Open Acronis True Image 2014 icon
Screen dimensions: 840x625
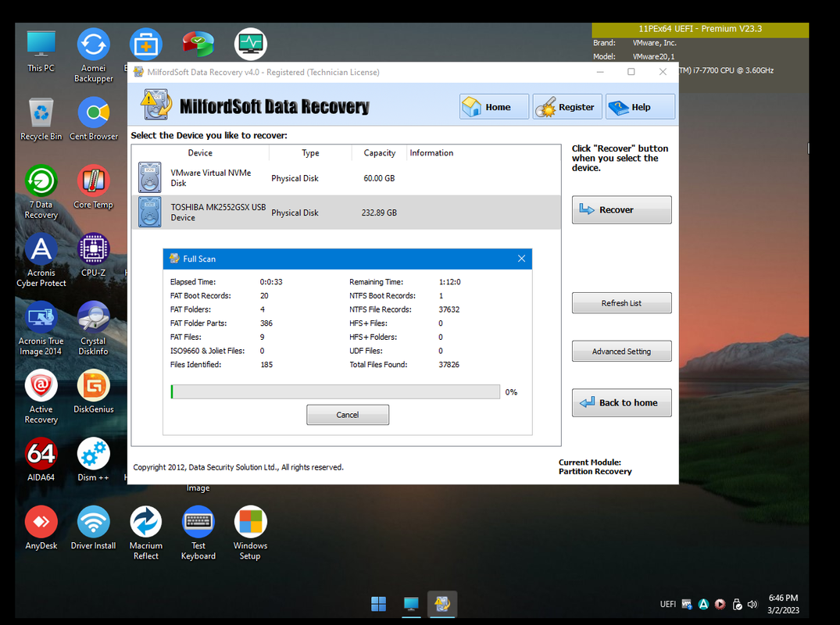point(41,329)
